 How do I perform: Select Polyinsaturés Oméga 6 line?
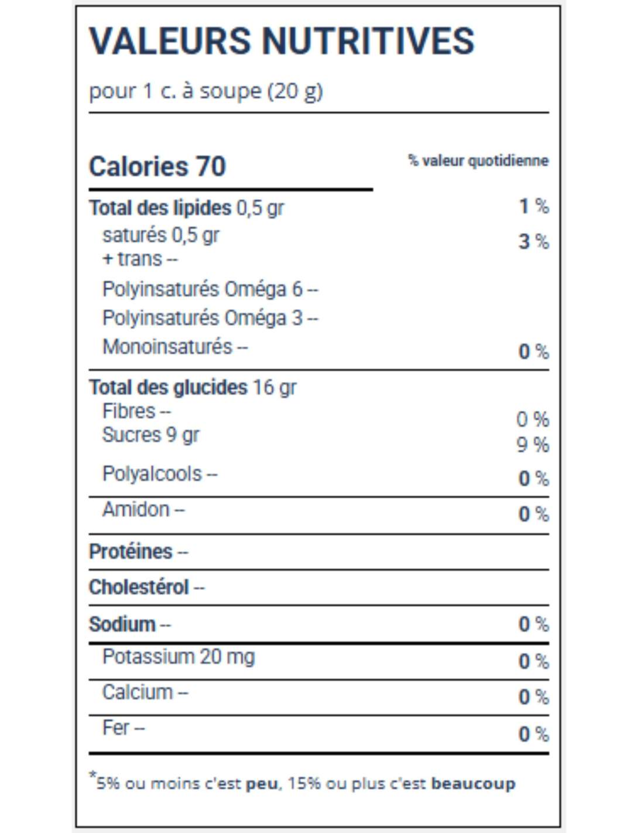click(210, 289)
